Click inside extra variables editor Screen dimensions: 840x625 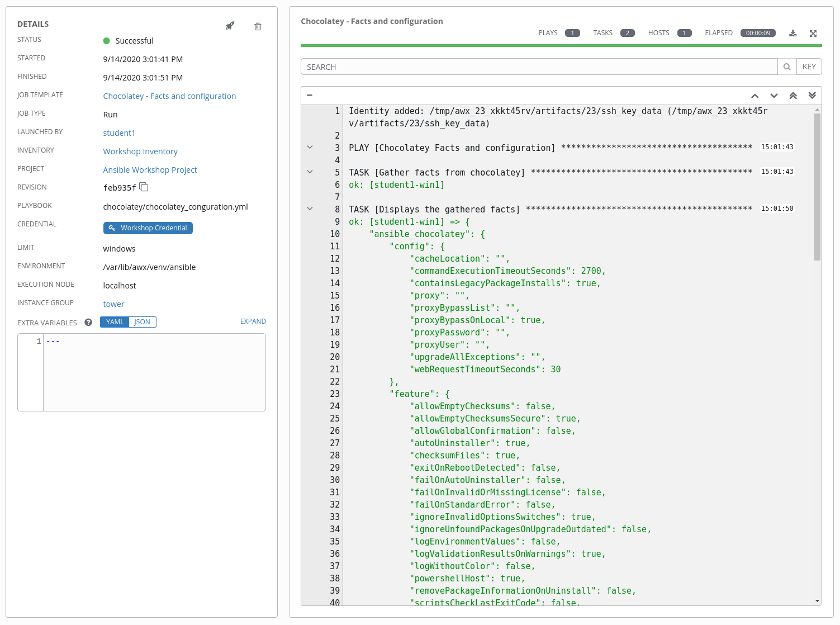pyautogui.click(x=154, y=372)
